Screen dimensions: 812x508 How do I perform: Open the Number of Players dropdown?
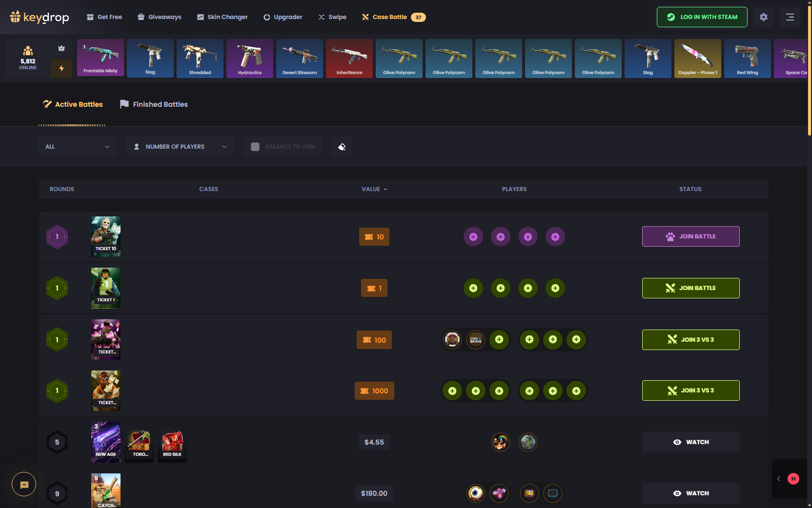(180, 147)
